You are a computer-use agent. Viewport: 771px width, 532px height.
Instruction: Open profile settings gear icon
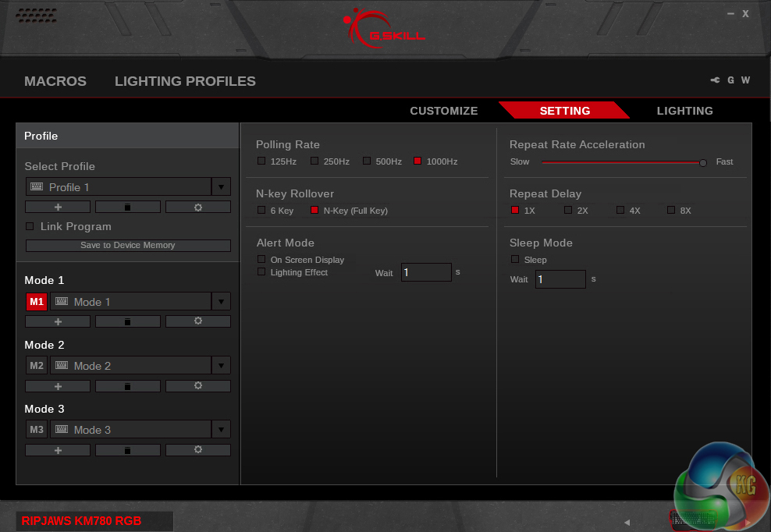point(198,207)
